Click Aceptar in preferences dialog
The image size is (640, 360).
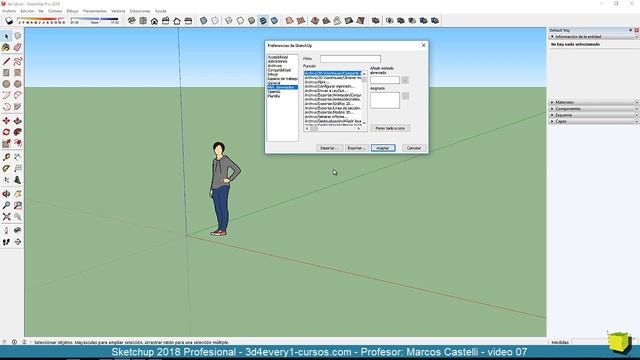383,148
